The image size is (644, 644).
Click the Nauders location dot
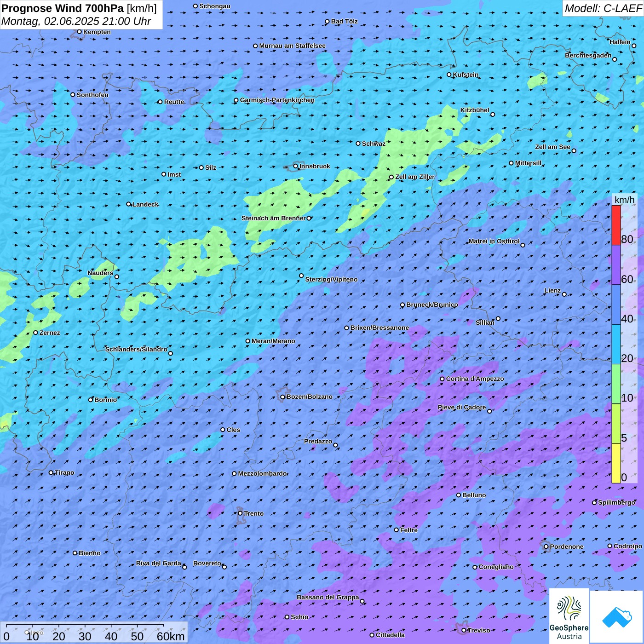coord(117,276)
